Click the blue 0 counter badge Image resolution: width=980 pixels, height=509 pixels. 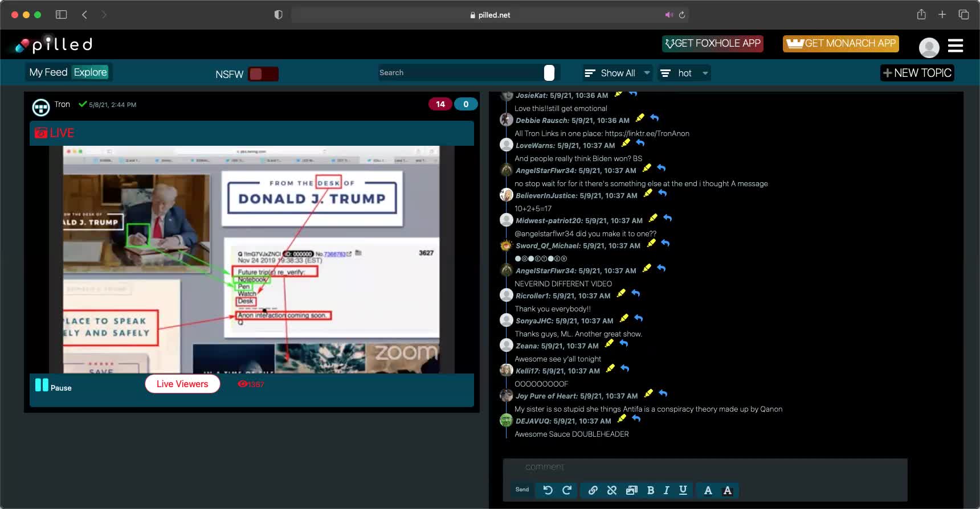coord(466,104)
